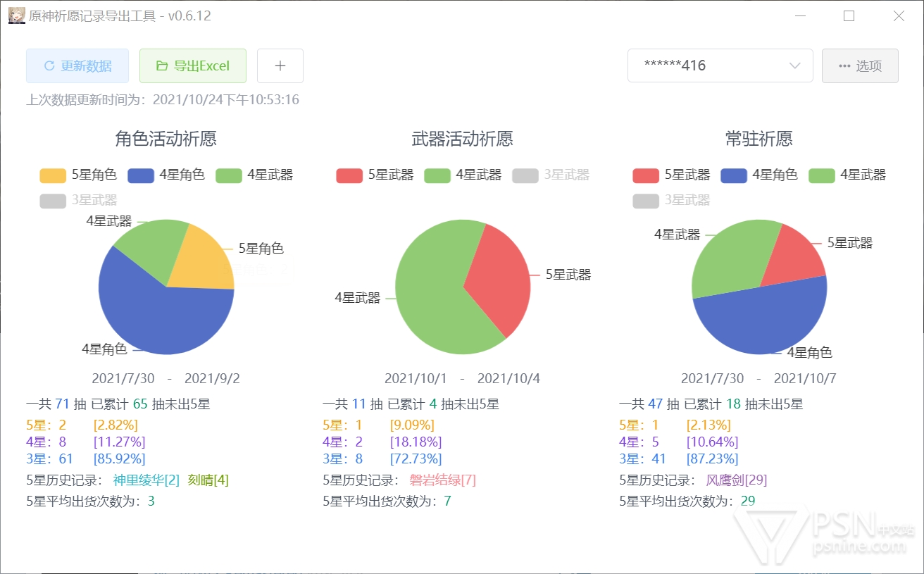This screenshot has height=574, width=924.
Task: Open the 选项 options button
Action: point(860,65)
